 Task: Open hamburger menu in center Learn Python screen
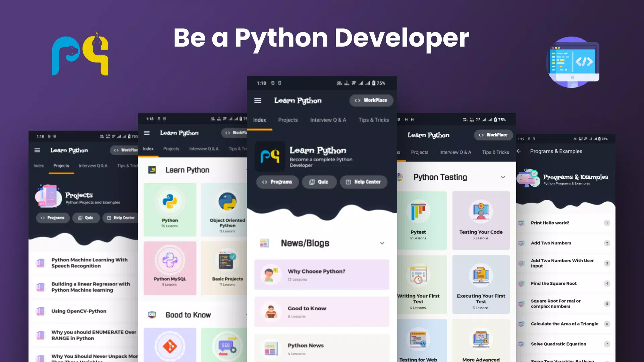[x=258, y=101]
